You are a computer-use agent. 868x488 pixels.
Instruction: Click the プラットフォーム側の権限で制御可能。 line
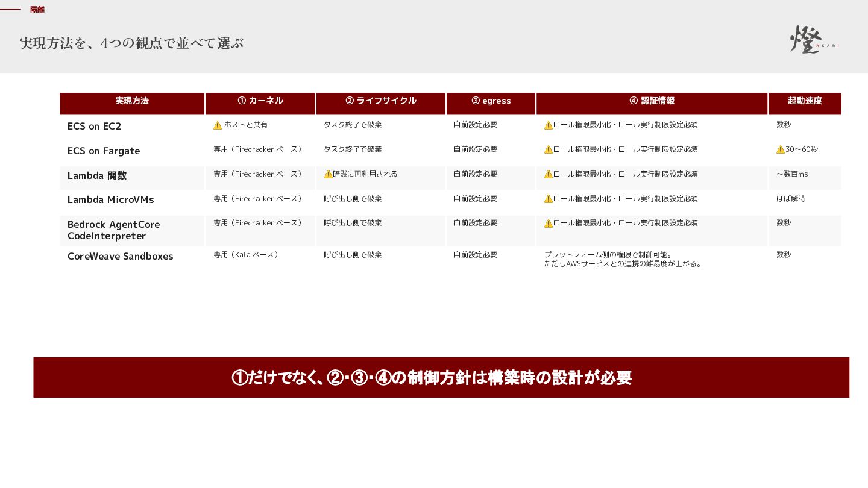coord(608,255)
